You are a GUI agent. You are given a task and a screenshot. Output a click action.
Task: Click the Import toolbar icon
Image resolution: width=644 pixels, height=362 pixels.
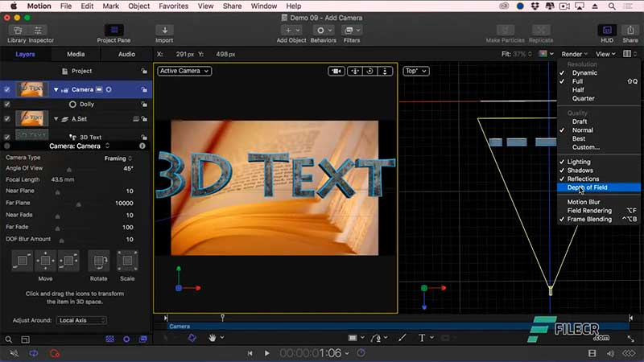click(x=164, y=30)
